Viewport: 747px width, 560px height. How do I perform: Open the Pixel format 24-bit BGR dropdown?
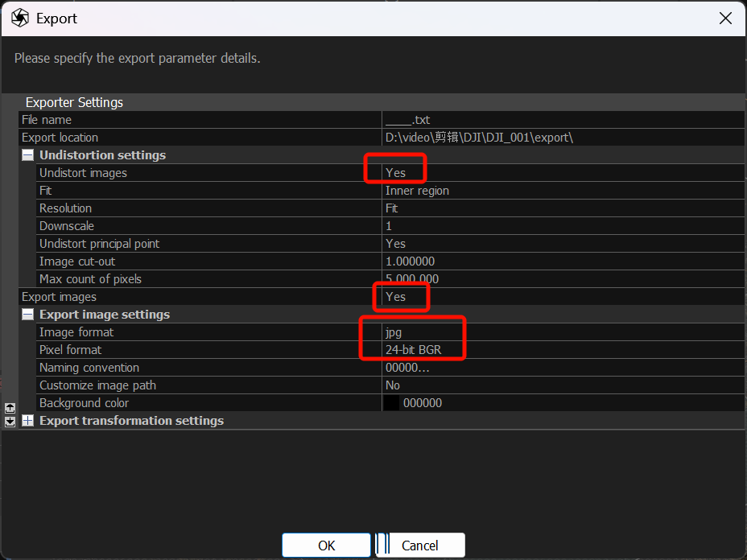point(413,350)
